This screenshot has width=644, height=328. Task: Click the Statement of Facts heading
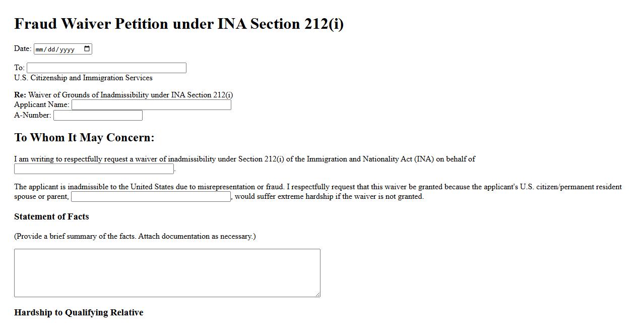click(51, 217)
